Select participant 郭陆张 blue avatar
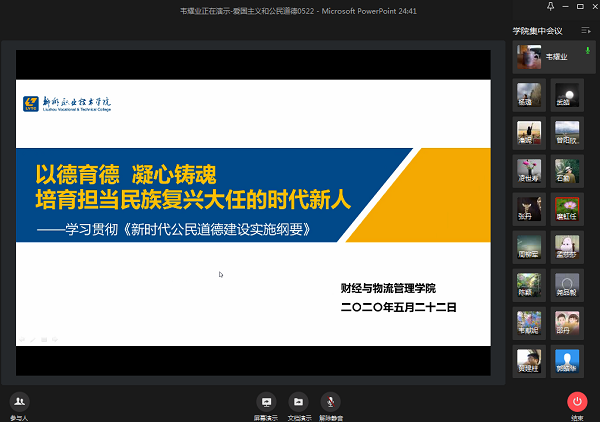Viewport: 600px width, 422px height. pyautogui.click(x=566, y=360)
